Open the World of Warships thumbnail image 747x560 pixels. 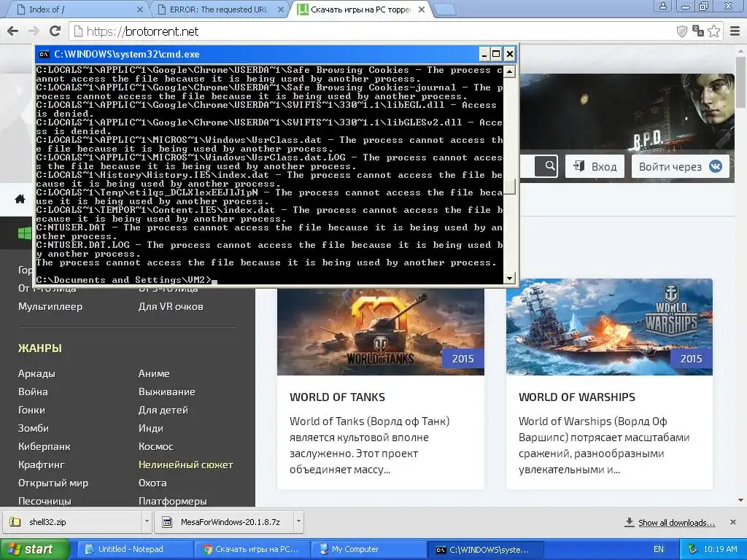tap(609, 327)
